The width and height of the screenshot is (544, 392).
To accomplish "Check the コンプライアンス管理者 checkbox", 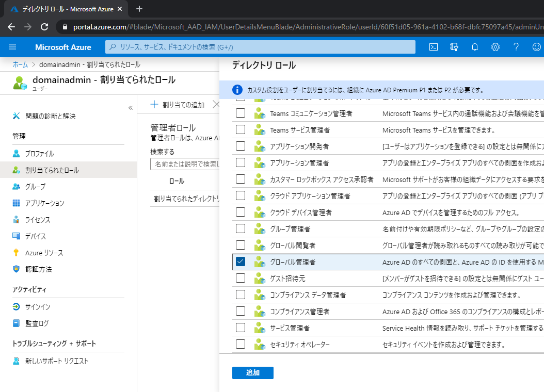I will (x=241, y=311).
